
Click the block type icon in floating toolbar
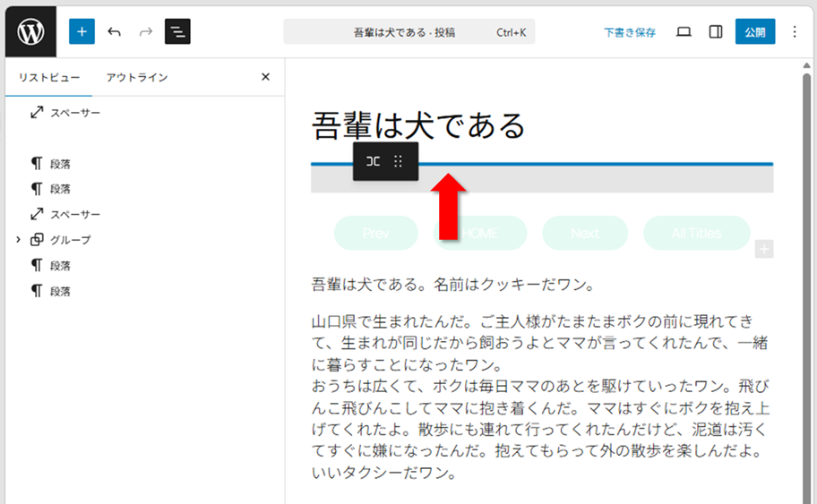(373, 162)
